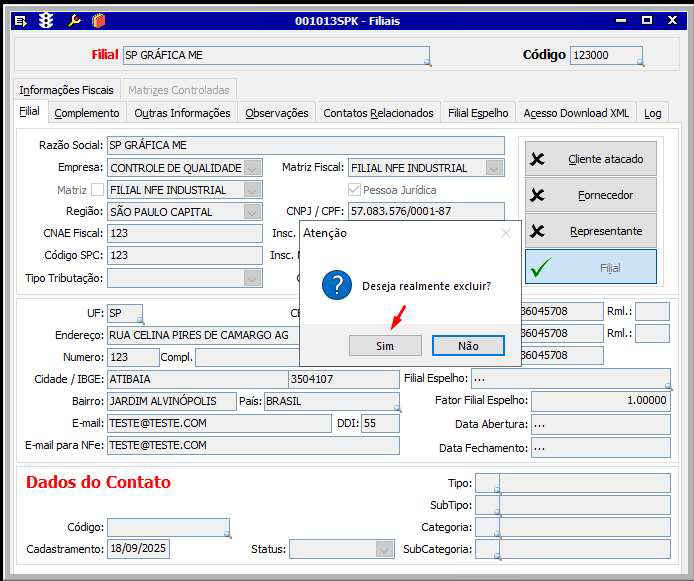694x581 pixels.
Task: Open the Região dropdown list
Action: pos(252,212)
